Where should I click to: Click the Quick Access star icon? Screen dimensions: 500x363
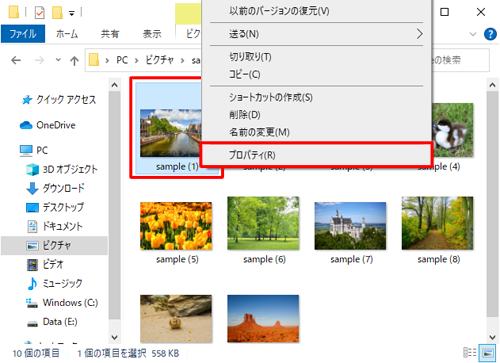(27, 99)
